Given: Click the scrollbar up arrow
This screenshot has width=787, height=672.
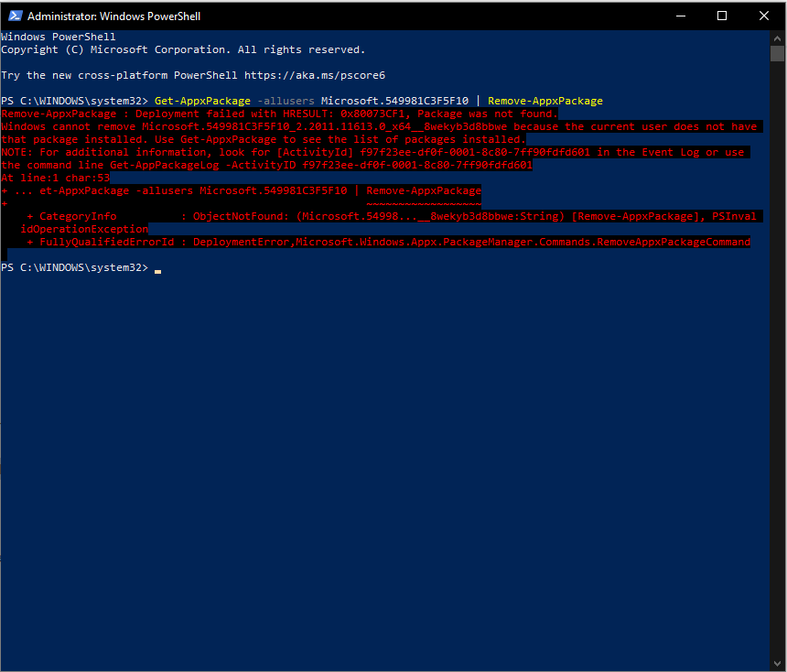Looking at the screenshot, I should pos(777,38).
